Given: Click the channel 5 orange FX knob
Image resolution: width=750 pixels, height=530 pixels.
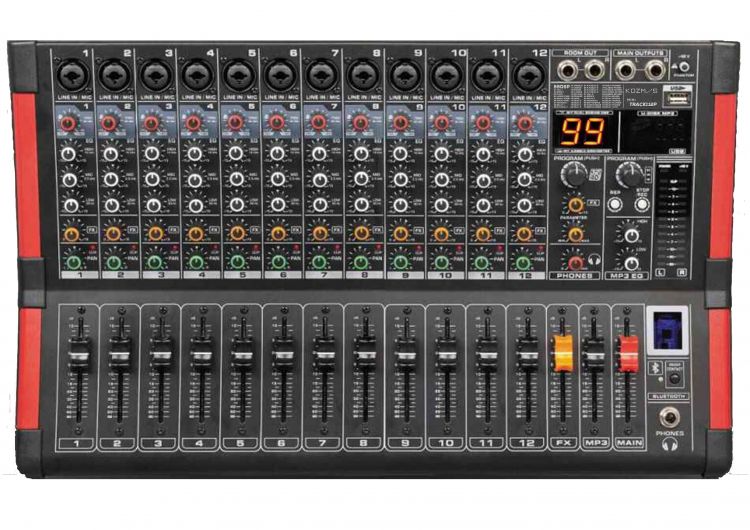Looking at the screenshot, I should click(x=237, y=233).
